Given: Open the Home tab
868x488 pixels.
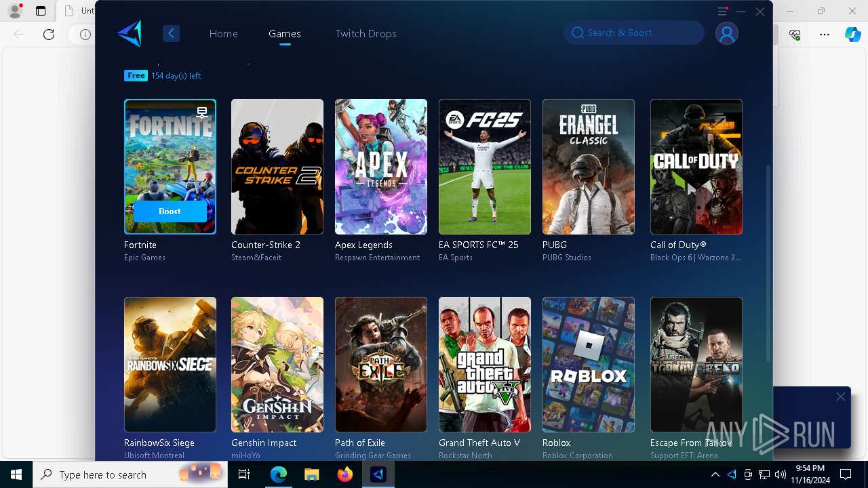Looking at the screenshot, I should click(x=223, y=33).
